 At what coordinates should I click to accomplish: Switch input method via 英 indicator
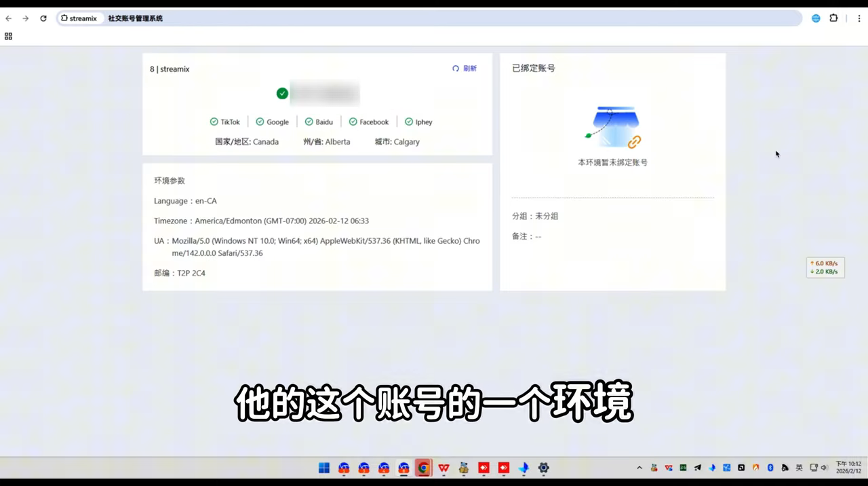799,468
